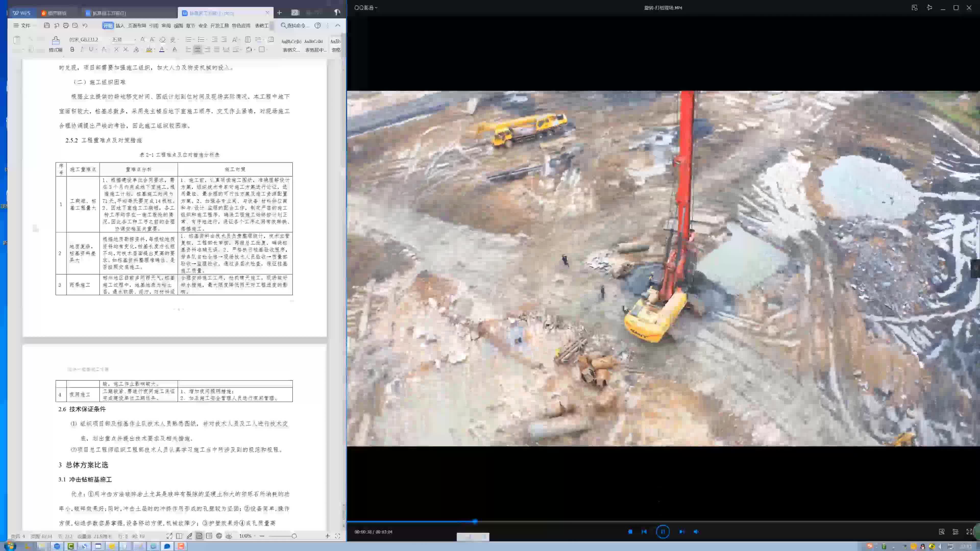Screen dimensions: 980x551
Task: Center align text
Action: click(x=198, y=49)
